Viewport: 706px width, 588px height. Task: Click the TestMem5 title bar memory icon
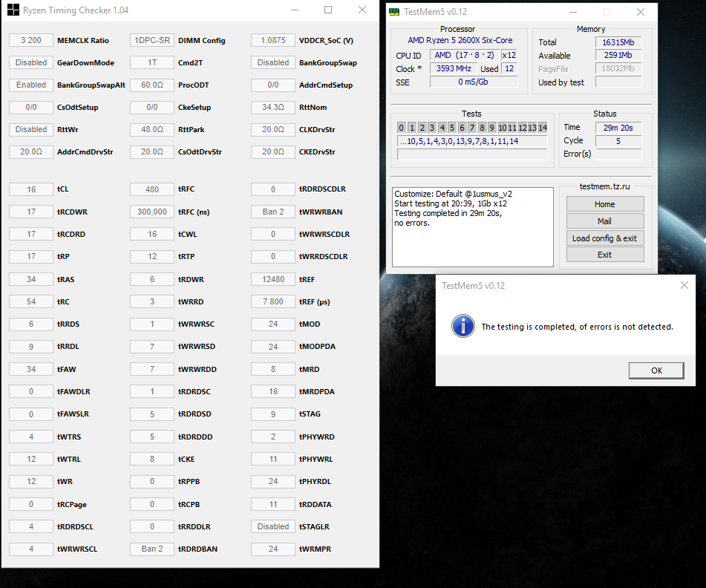[394, 12]
